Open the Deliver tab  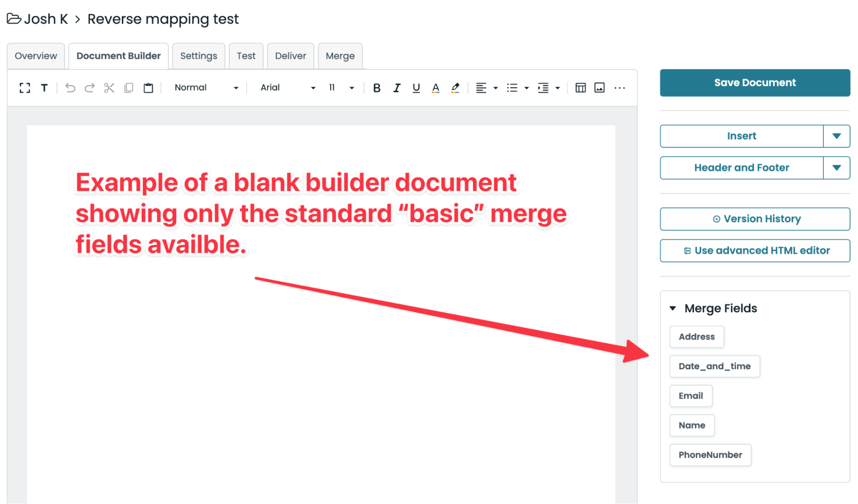290,56
